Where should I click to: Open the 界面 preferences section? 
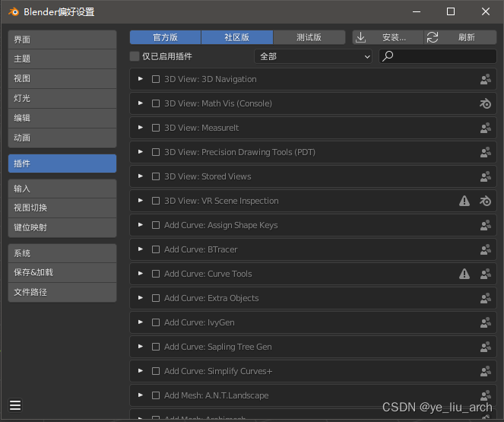click(62, 40)
